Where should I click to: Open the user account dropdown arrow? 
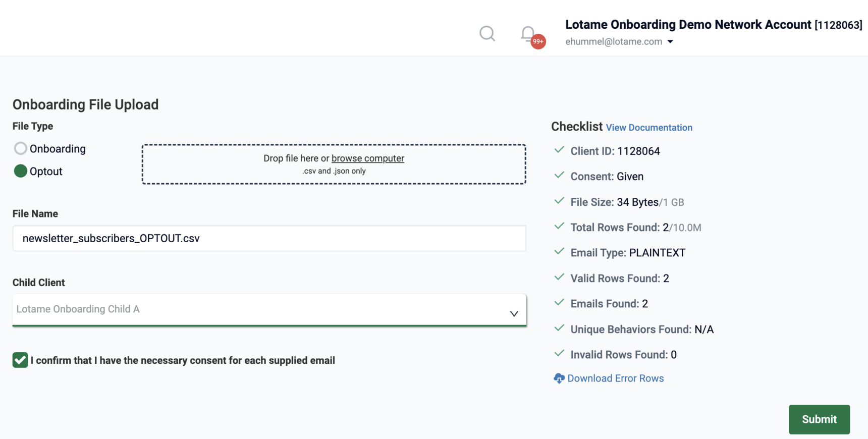click(670, 42)
